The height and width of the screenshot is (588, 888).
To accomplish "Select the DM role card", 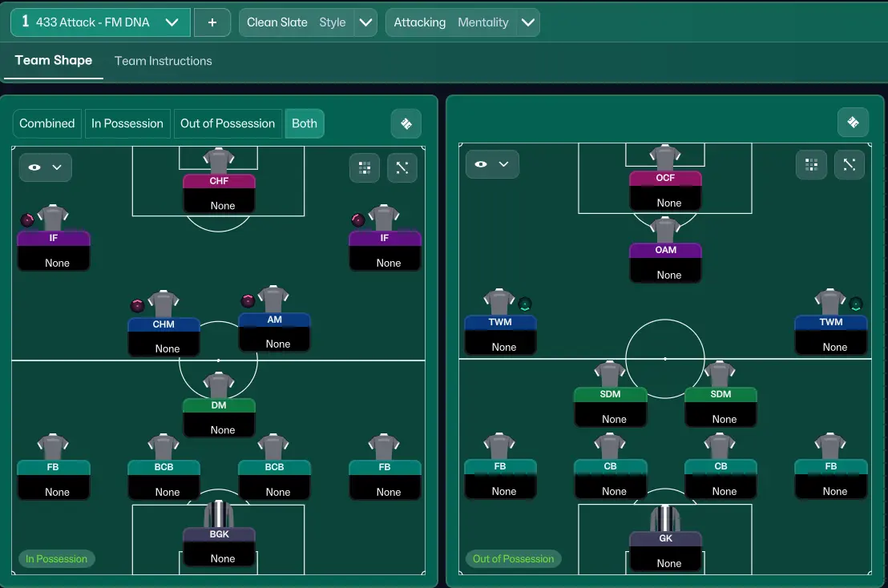I will [219, 417].
